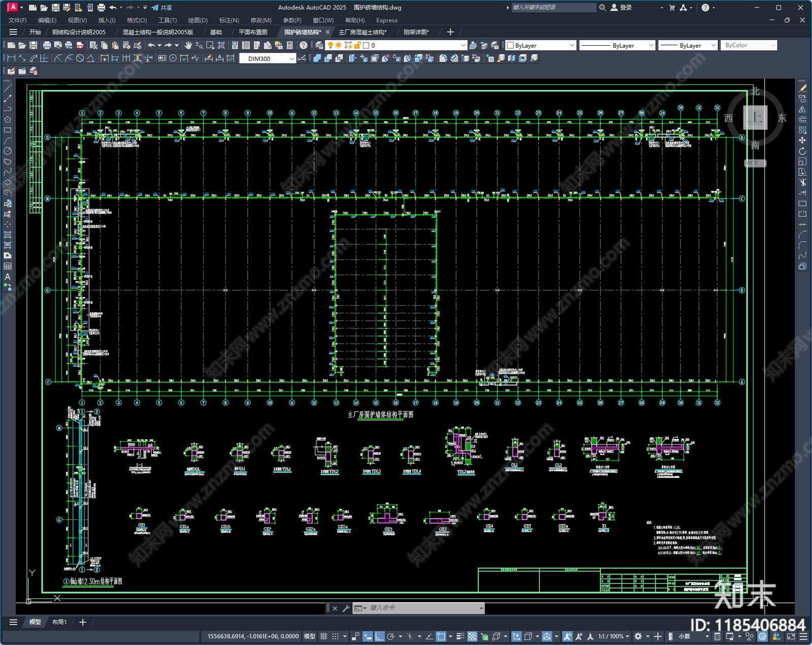Image resolution: width=812 pixels, height=645 pixels.
Task: Click the 模型 model space button in status bar
Action: tap(310, 636)
